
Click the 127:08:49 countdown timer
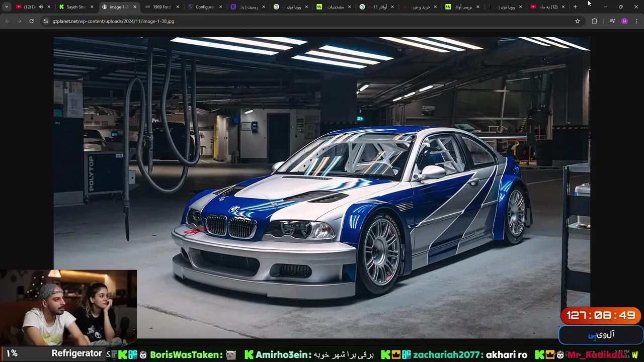click(601, 316)
